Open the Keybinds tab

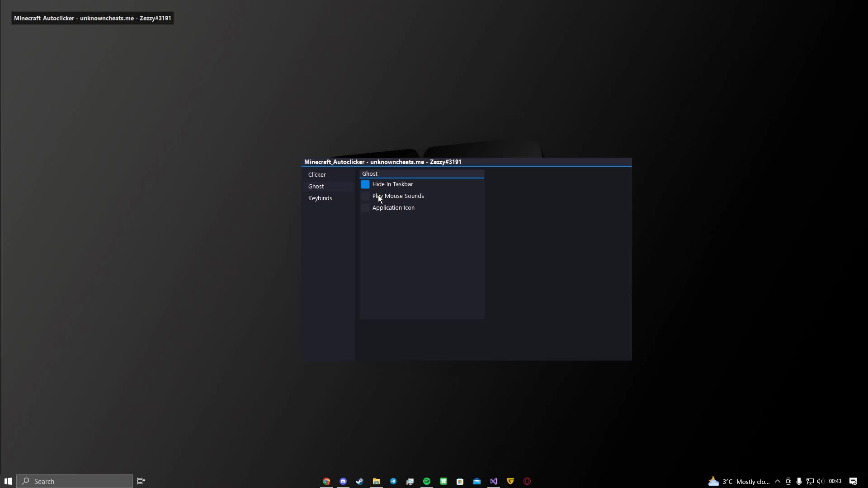(x=320, y=198)
